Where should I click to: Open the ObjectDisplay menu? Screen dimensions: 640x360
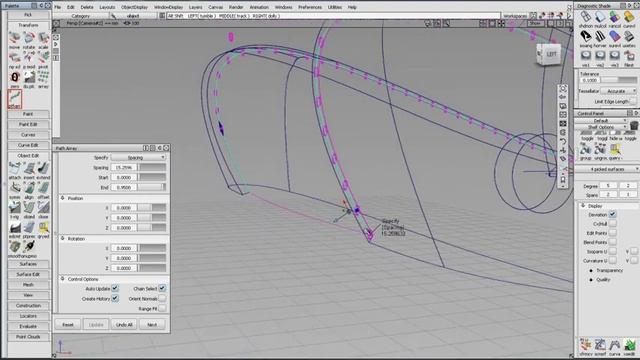click(134, 7)
